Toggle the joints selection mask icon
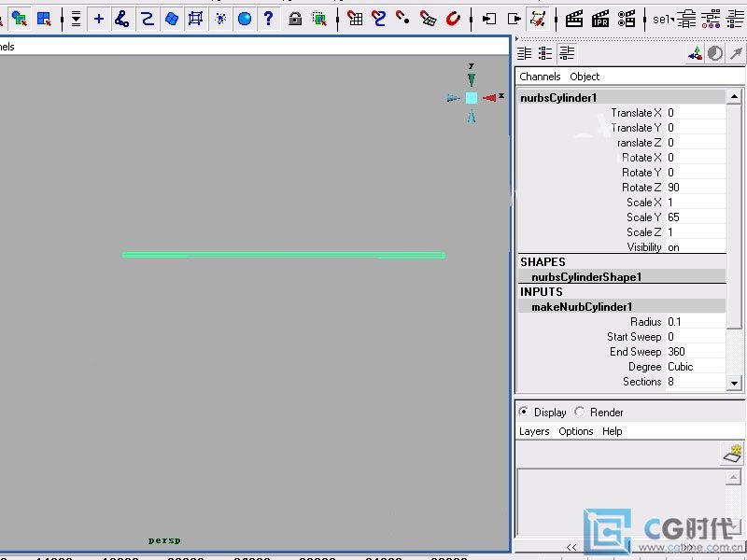The height and width of the screenshot is (560, 747). coord(122,19)
